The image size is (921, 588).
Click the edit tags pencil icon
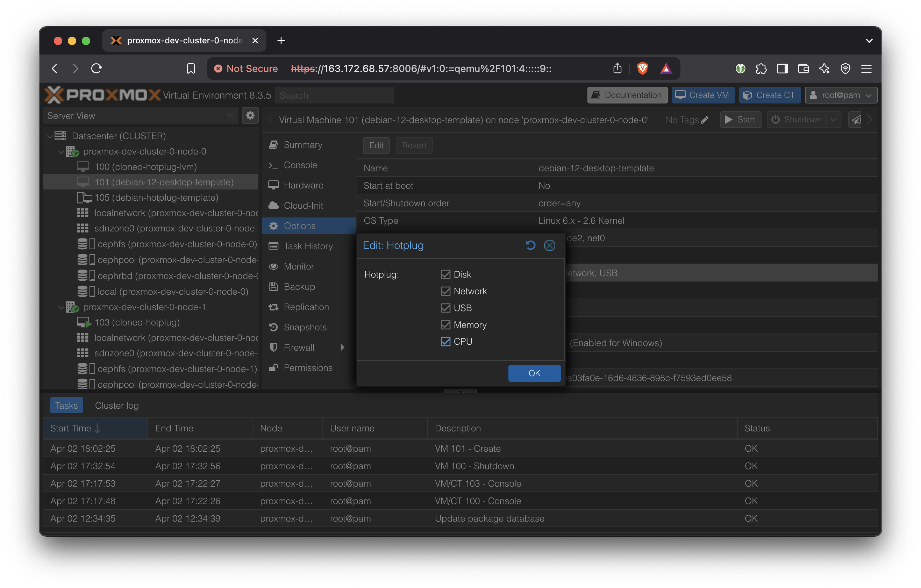pyautogui.click(x=705, y=120)
